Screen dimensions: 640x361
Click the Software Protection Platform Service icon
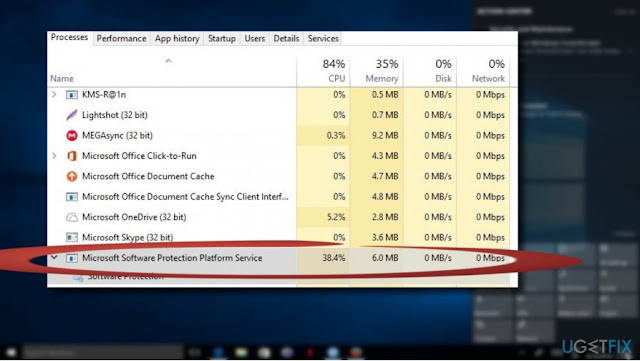point(72,258)
